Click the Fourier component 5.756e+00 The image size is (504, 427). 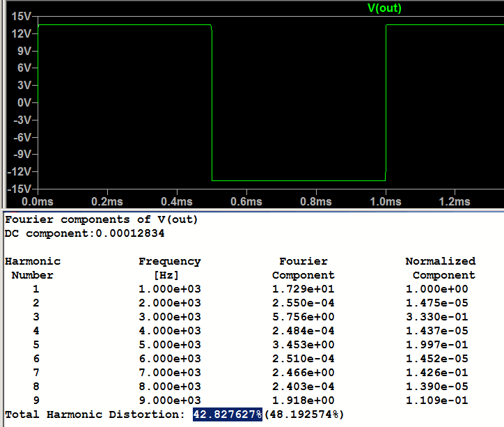tap(304, 317)
